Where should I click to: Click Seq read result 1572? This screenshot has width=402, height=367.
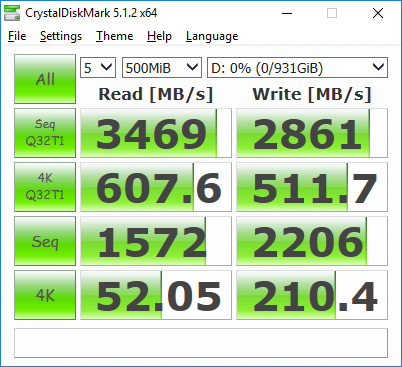pyautogui.click(x=156, y=241)
